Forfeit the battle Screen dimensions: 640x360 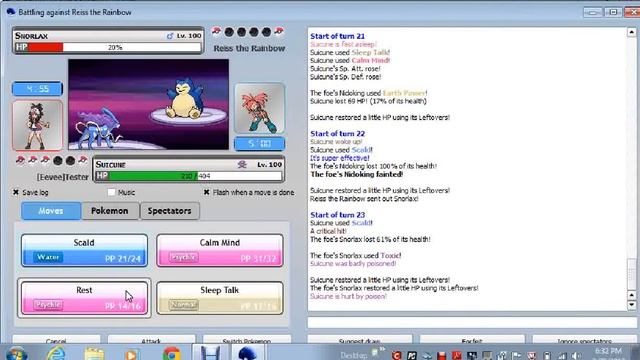click(472, 340)
